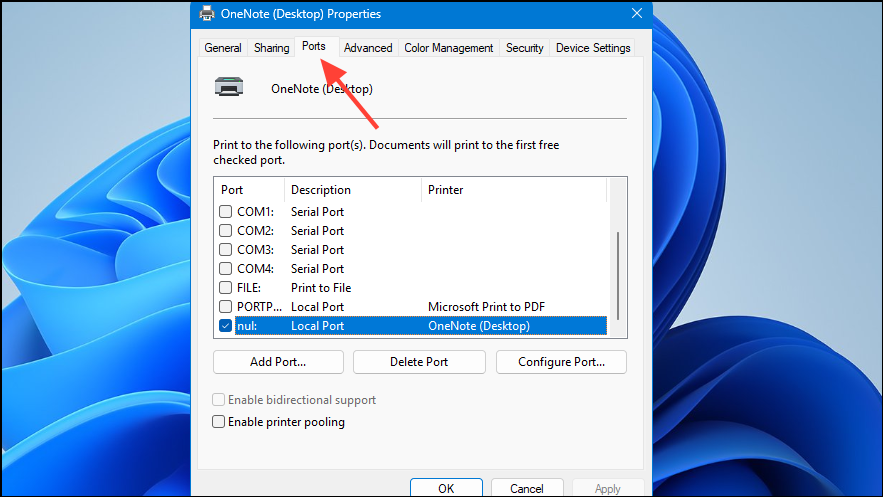Click the Cancel button
This screenshot has height=497, width=883.
pos(527,487)
